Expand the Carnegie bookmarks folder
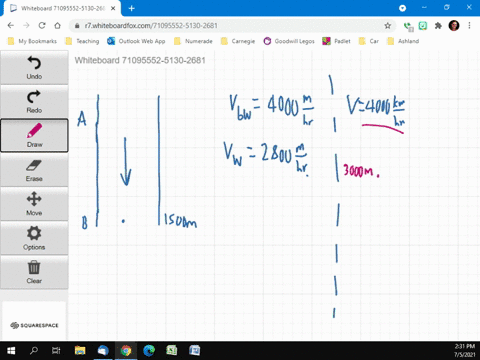This screenshot has height=360, width=480. pyautogui.click(x=238, y=41)
